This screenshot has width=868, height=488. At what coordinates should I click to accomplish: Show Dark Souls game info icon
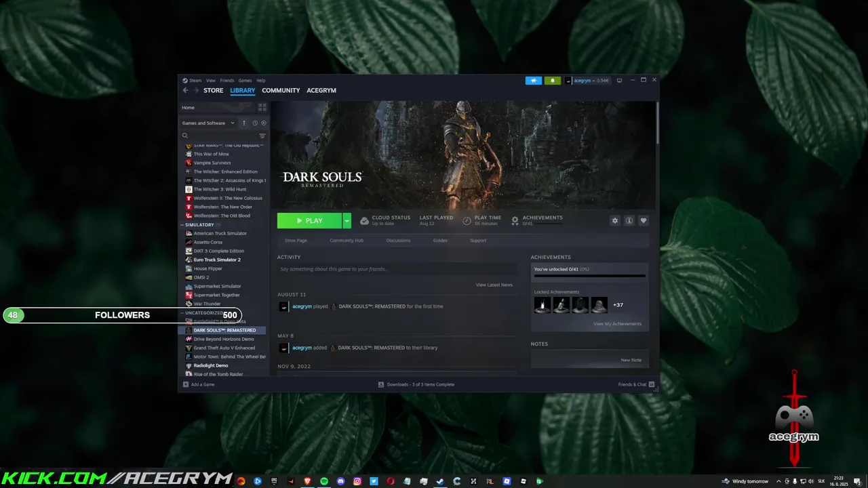pos(629,220)
